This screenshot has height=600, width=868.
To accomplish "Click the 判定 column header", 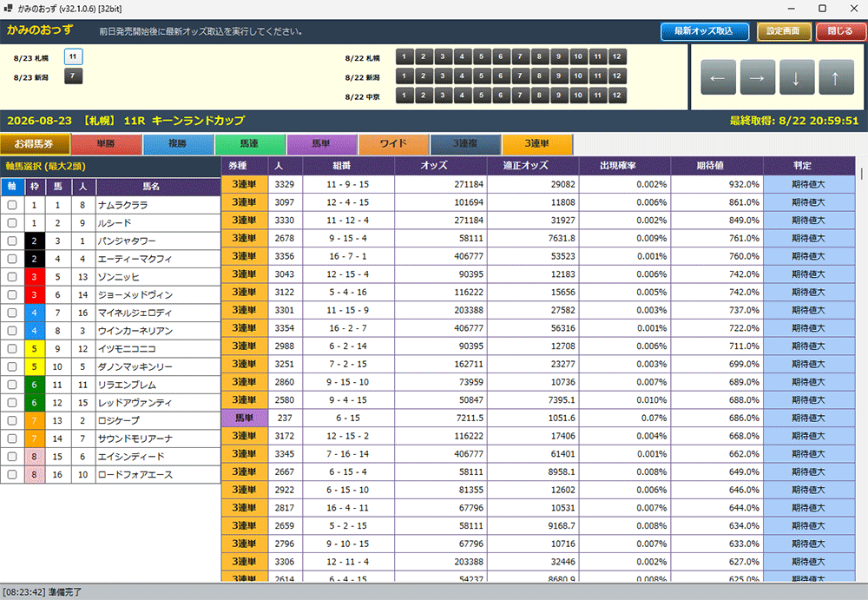I will pyautogui.click(x=809, y=166).
